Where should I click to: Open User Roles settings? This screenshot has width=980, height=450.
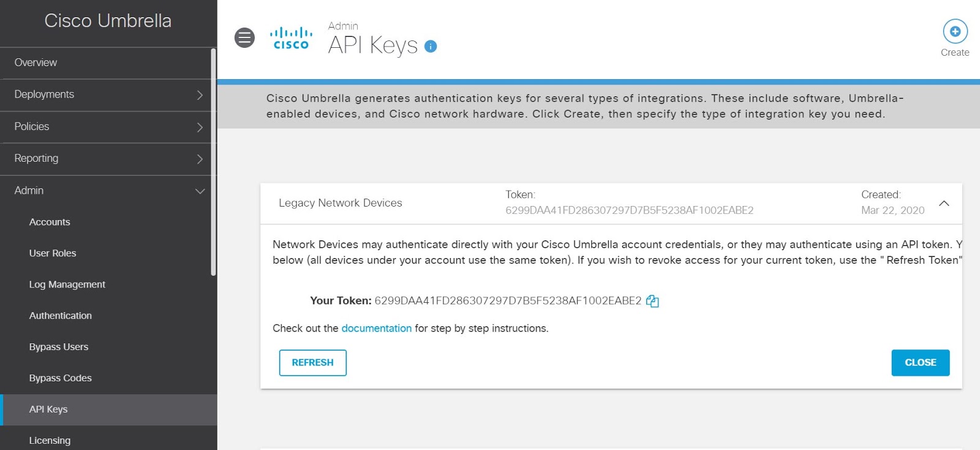coord(53,253)
